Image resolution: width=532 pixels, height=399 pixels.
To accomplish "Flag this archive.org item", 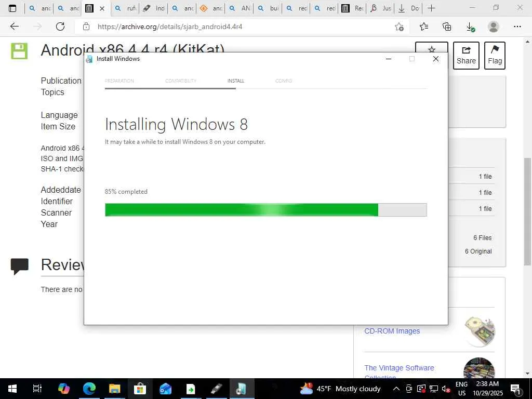I will (x=495, y=56).
